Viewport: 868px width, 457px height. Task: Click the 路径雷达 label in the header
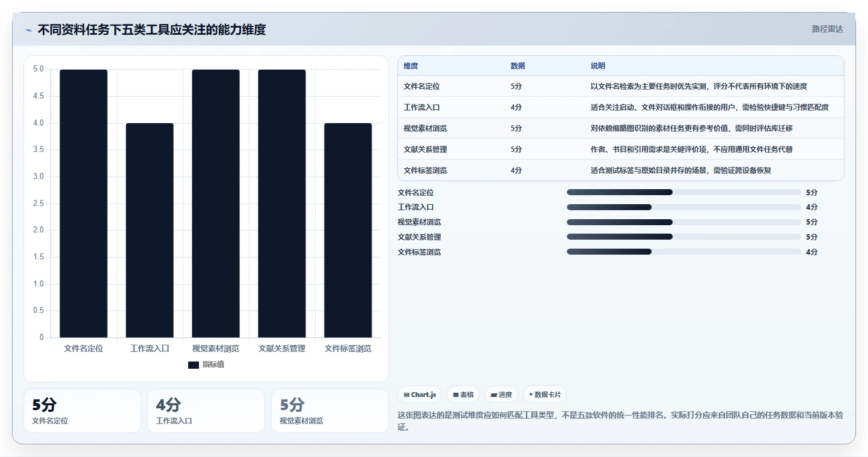click(x=828, y=29)
